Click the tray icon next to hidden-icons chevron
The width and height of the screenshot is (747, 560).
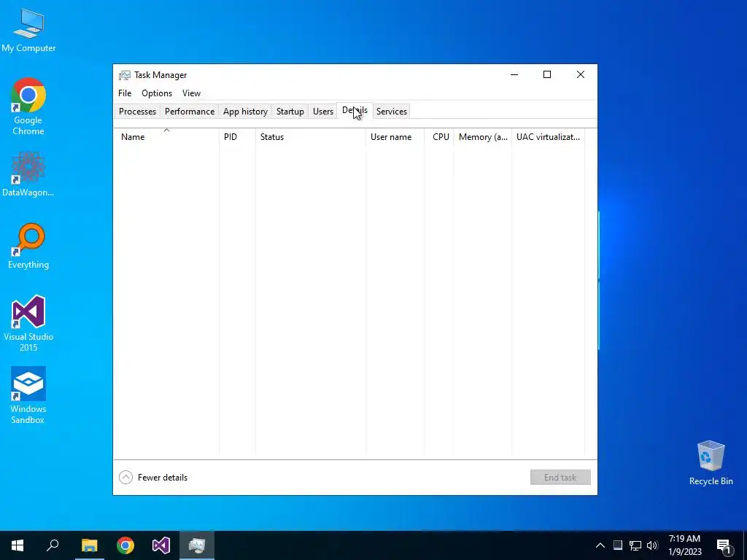pos(618,545)
